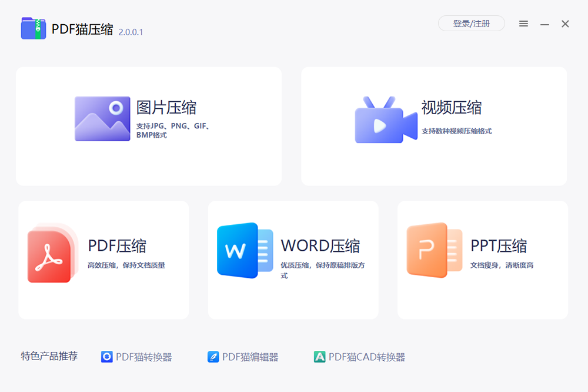Launch PPT压缩 from its title

(x=499, y=246)
